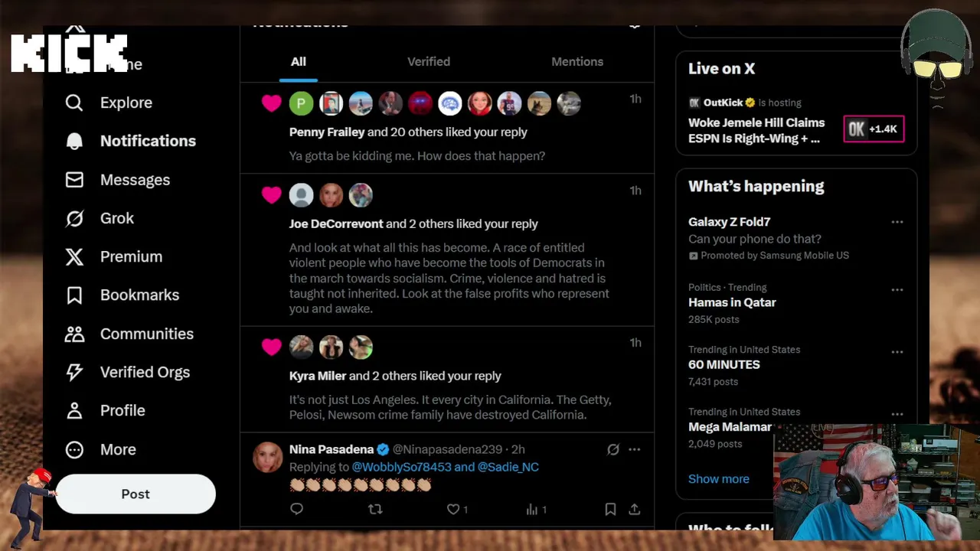
Task: Click the 2h timestamp on Nina Pasadena's post
Action: point(518,449)
